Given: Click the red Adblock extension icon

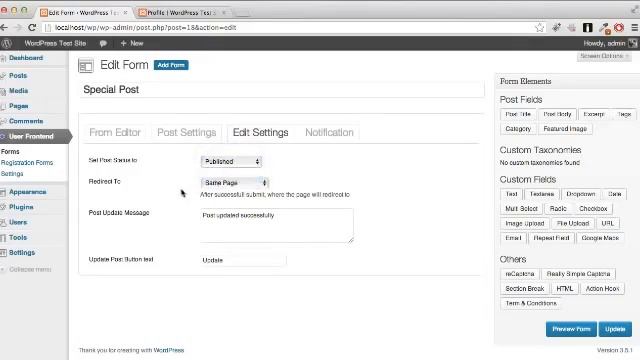Looking at the screenshot, I should (619, 28).
